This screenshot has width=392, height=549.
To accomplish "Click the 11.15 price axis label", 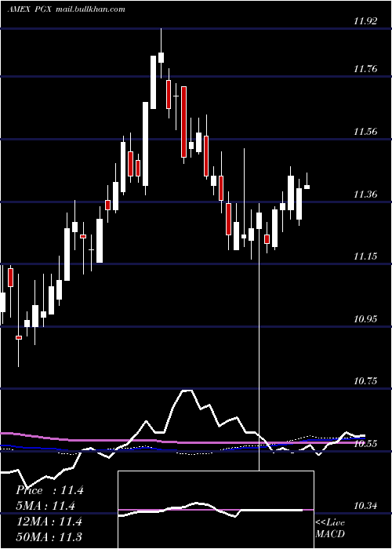I will [365, 256].
